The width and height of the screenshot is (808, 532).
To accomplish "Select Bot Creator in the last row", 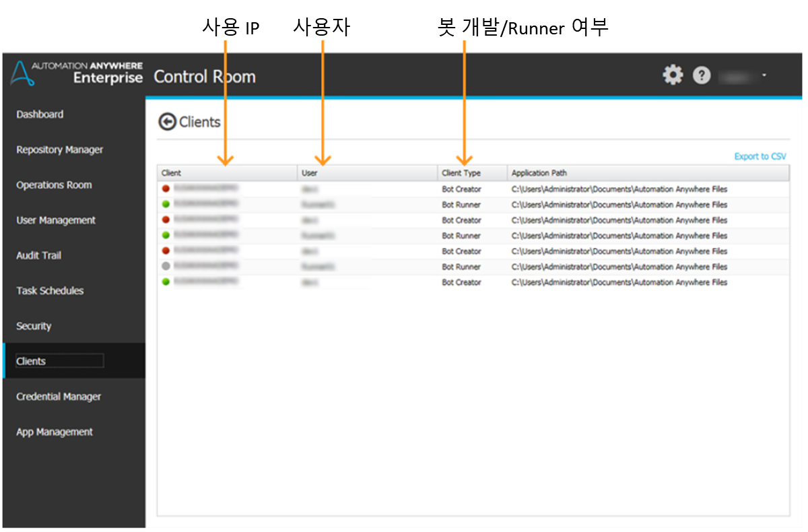I will [x=462, y=282].
